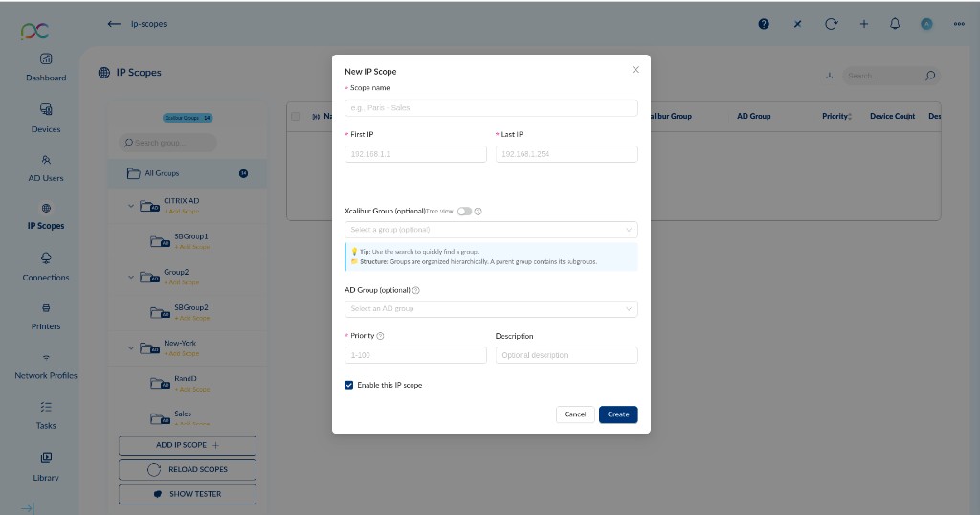
Task: Collapse the CITRIX AD group chevron
Action: pyautogui.click(x=130, y=206)
